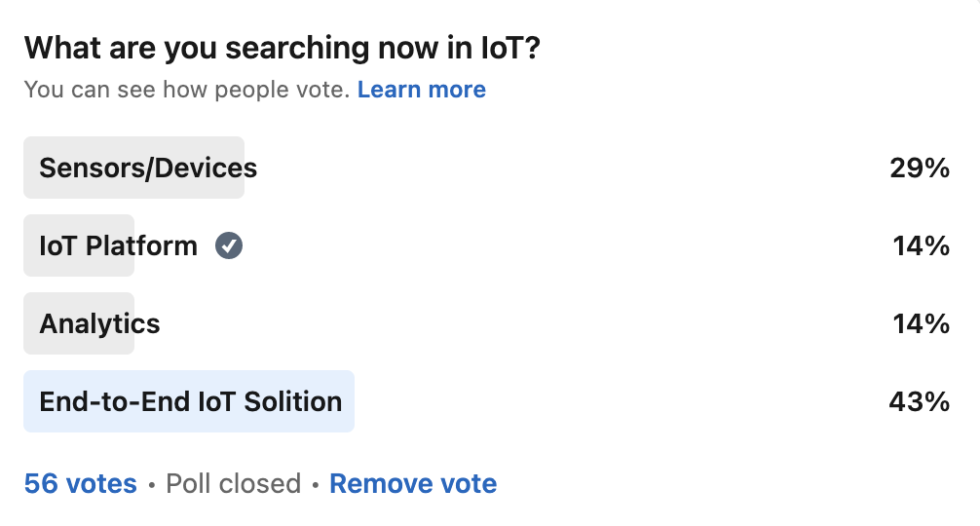
Task: View the "56 votes" voter list
Action: (x=80, y=483)
